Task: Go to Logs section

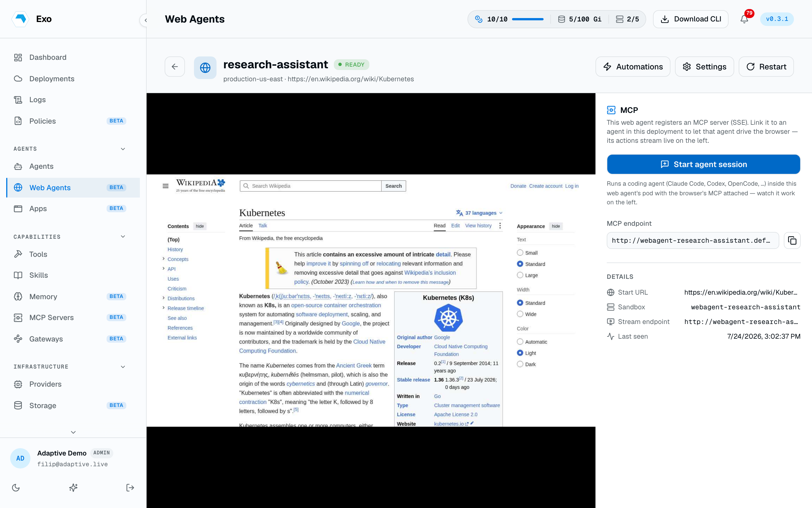Action: pos(73,100)
